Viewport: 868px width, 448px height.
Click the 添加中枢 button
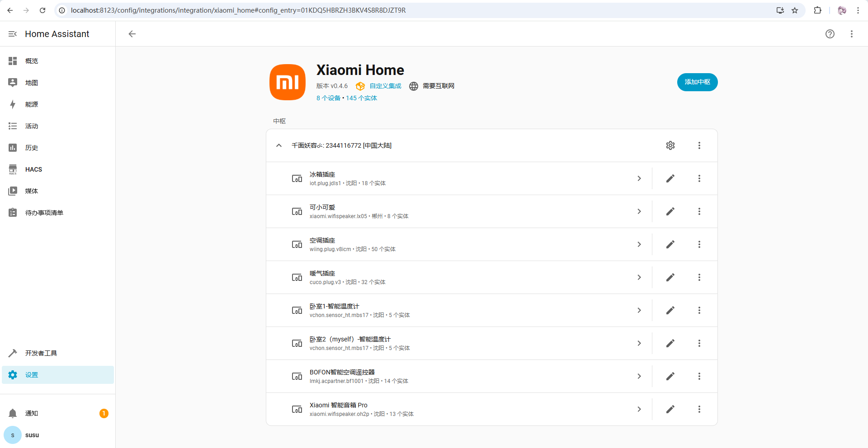pyautogui.click(x=697, y=82)
